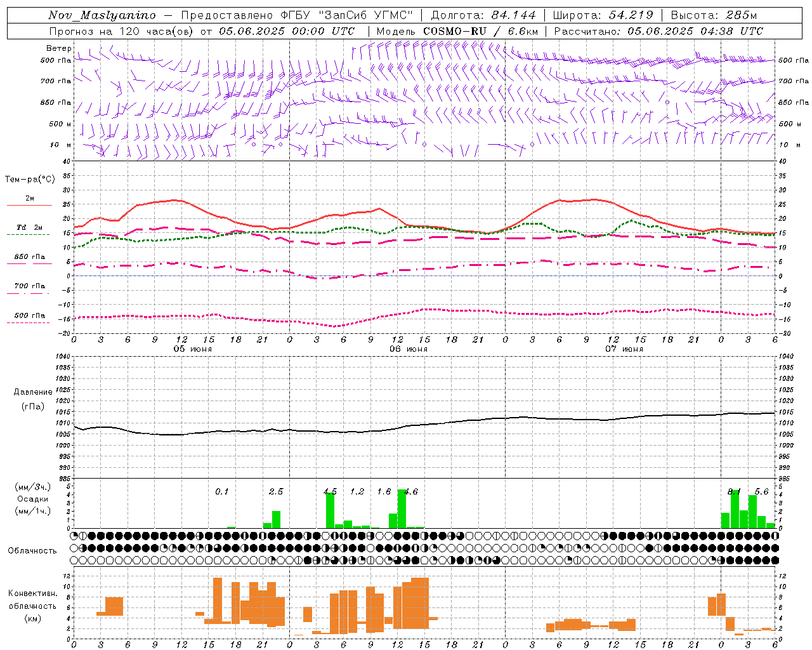Image resolution: width=812 pixels, height=650 pixels.
Task: Click the 1.6 precipitation amount
Action: click(384, 492)
